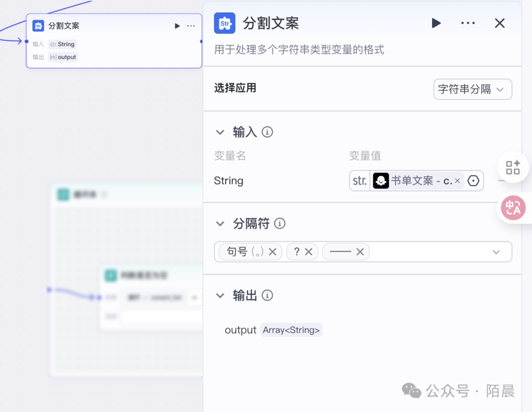Viewport: 532px width, 412px height.
Task: Click play icon on canvas 分割文案 node
Action: (177, 26)
